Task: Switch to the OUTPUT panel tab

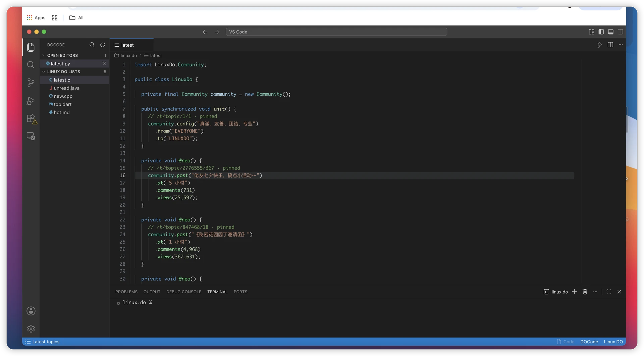Action: 152,292
